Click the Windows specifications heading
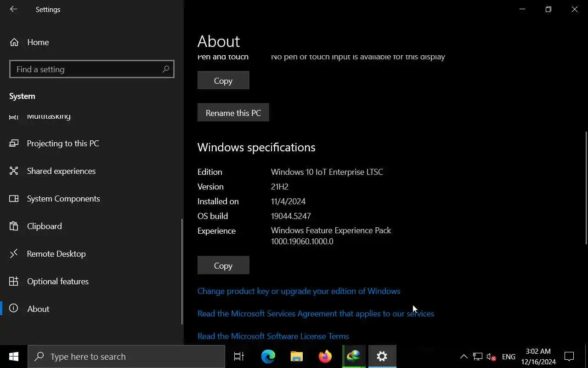The width and height of the screenshot is (588, 368). click(x=256, y=147)
